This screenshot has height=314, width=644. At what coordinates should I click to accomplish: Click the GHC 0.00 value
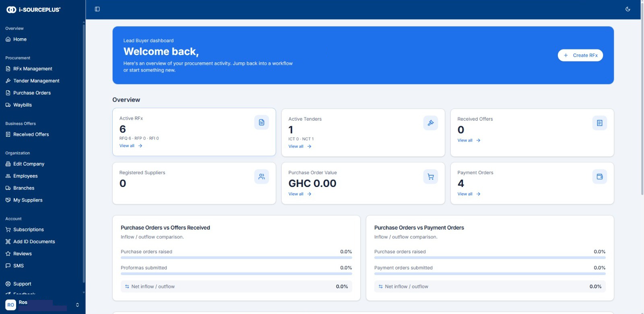tap(312, 184)
